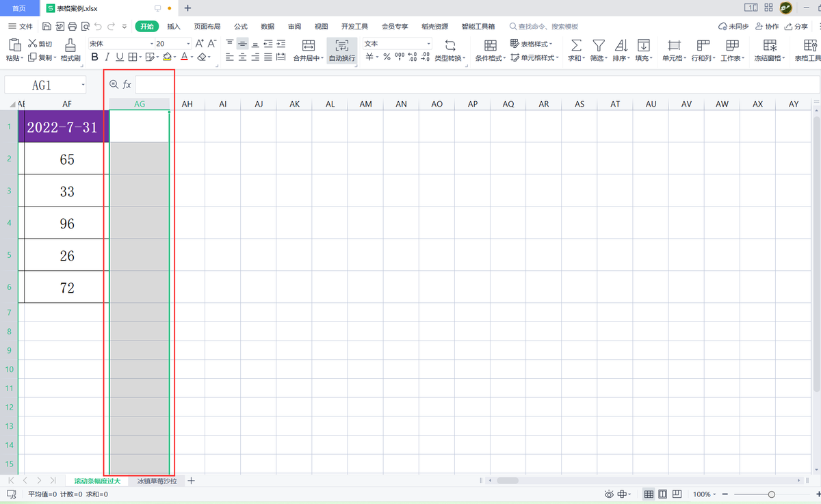Click the fx insert function icon
The height and width of the screenshot is (504, 821).
127,84
